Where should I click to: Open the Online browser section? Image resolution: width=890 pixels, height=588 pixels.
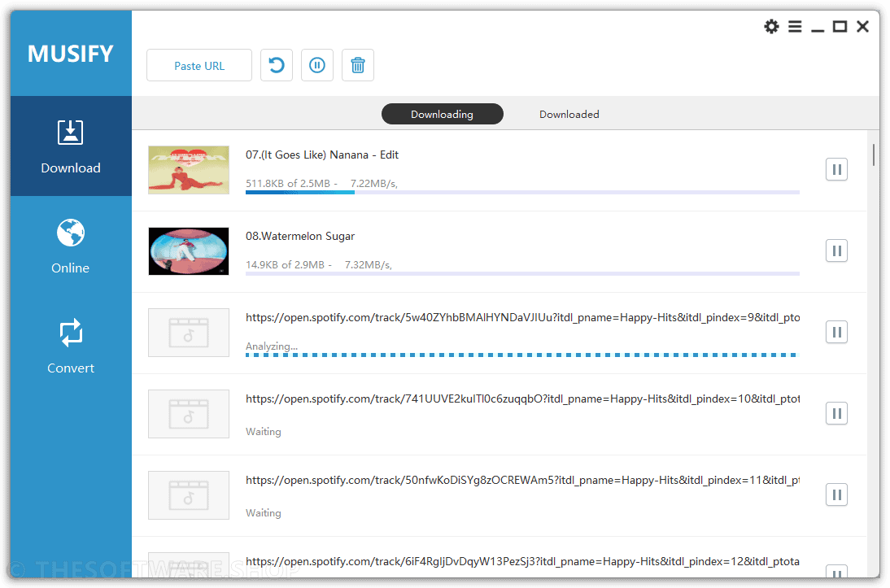pos(71,246)
